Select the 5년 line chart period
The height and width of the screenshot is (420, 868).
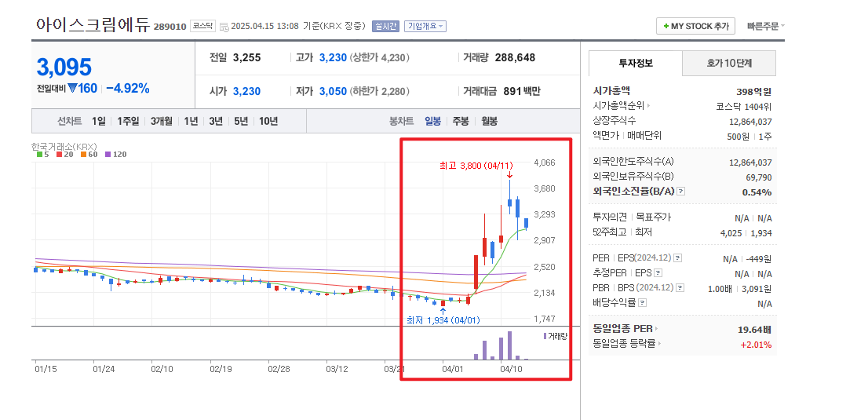[x=241, y=121]
